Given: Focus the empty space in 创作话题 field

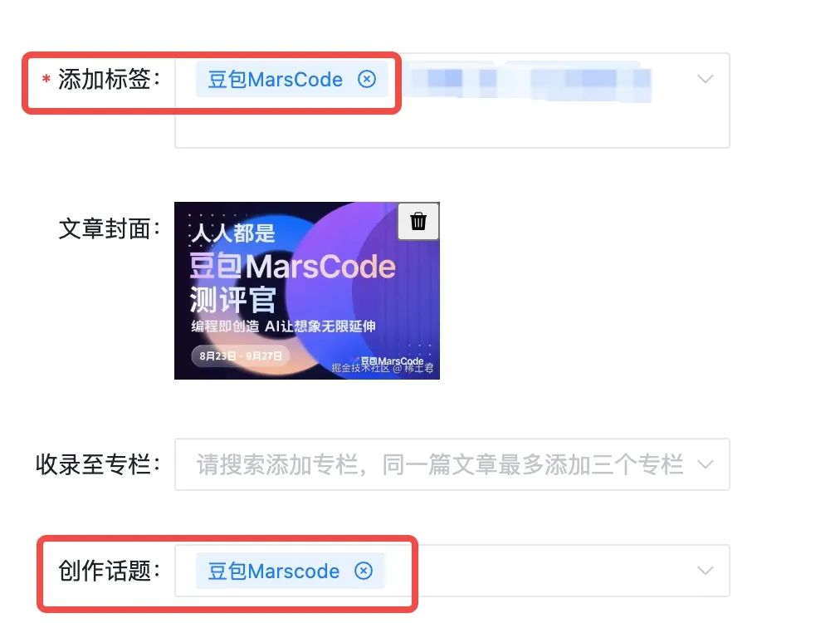Looking at the screenshot, I should click(x=552, y=571).
